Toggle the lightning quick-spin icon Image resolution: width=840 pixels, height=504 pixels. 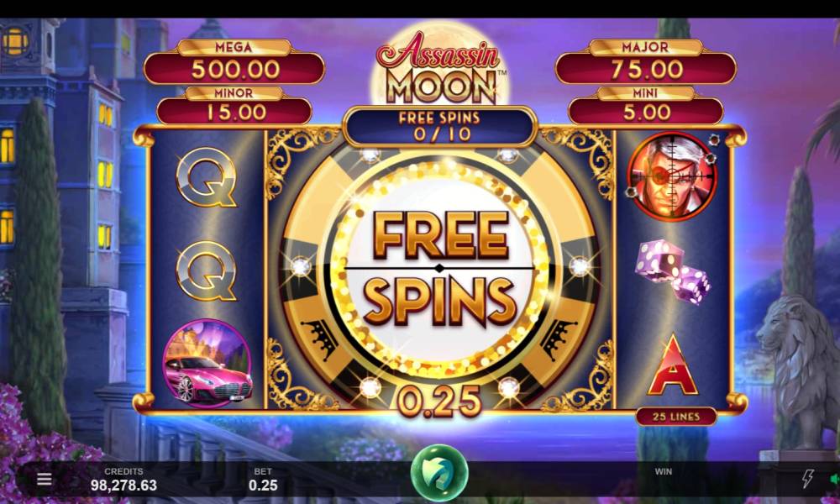tap(808, 478)
